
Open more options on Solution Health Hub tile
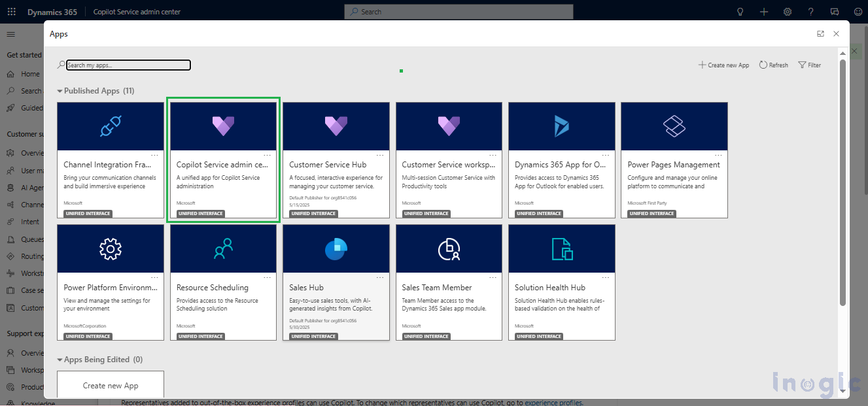(x=606, y=279)
